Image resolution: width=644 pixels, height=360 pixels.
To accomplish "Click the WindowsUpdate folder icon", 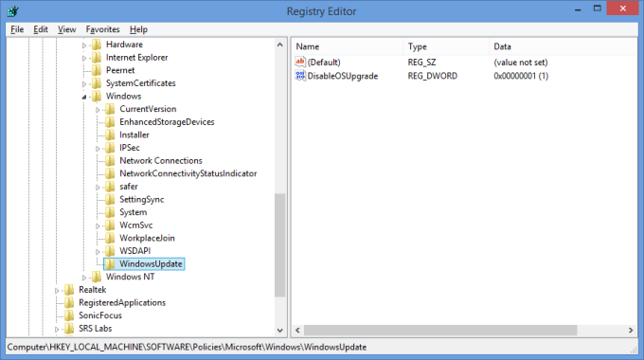I will tap(110, 263).
